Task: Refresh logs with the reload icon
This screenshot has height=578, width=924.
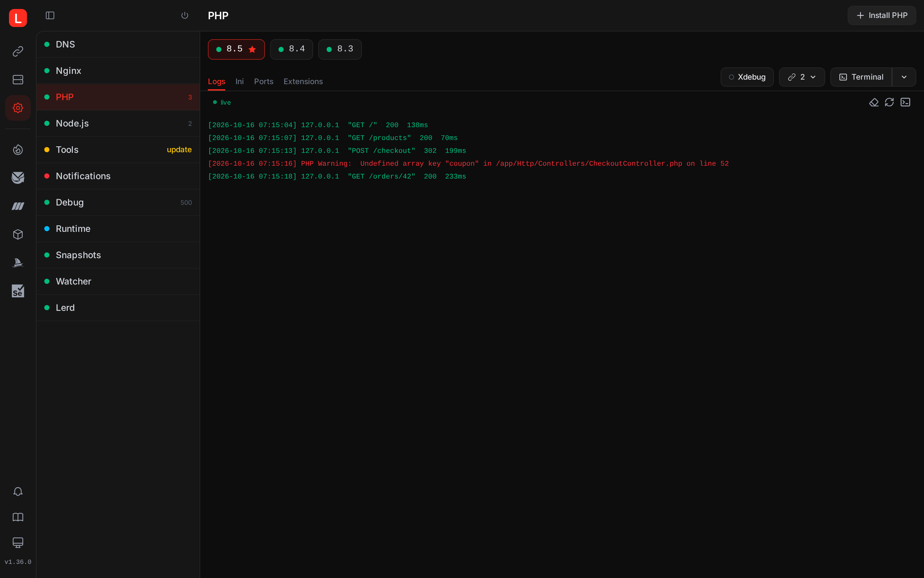Action: (x=890, y=102)
